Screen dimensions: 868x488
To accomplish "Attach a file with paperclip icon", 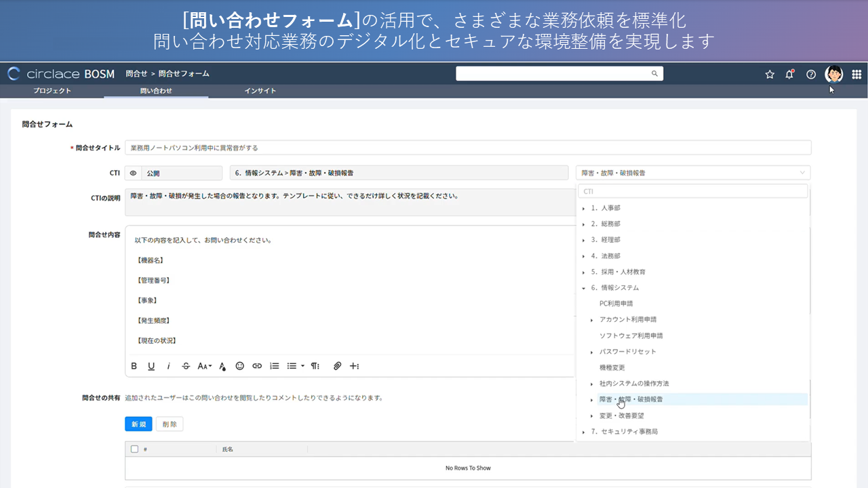I will click(x=337, y=366).
